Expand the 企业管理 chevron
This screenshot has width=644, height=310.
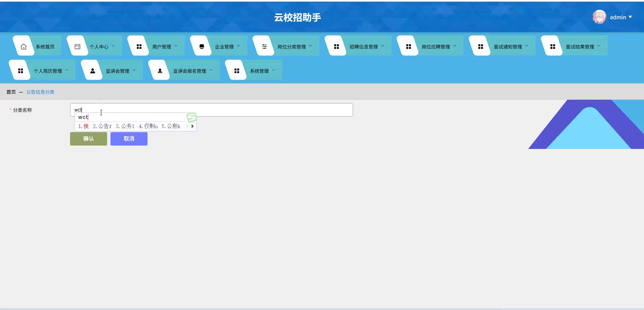point(238,46)
